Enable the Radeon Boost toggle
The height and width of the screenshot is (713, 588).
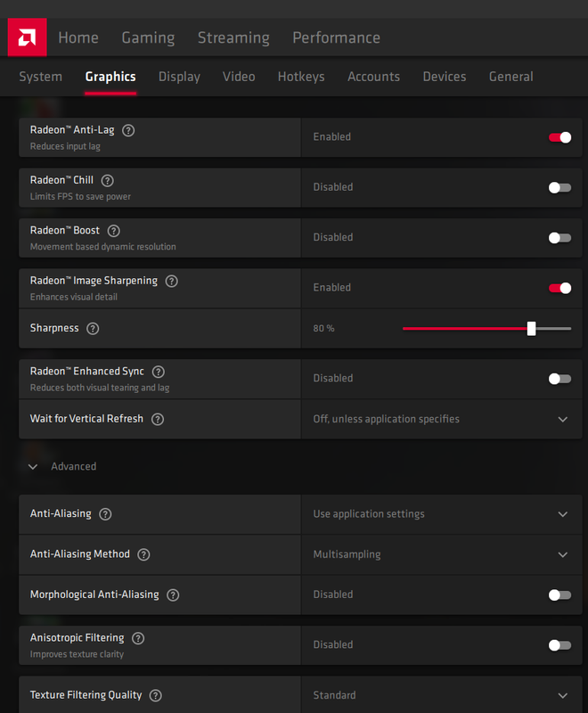pyautogui.click(x=559, y=238)
